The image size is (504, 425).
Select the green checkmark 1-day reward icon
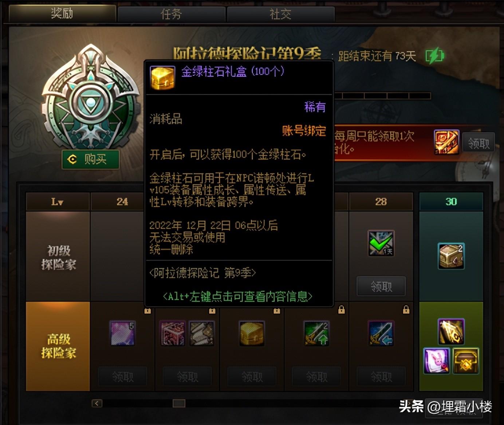[x=381, y=243]
